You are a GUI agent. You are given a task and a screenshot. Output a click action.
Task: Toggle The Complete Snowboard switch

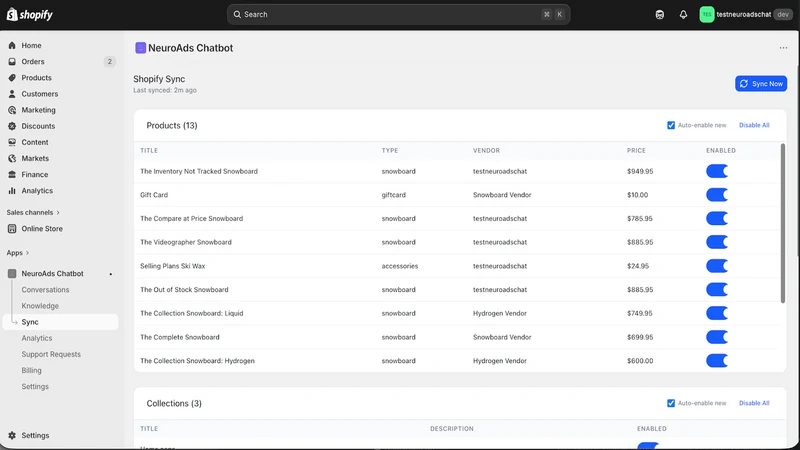717,337
